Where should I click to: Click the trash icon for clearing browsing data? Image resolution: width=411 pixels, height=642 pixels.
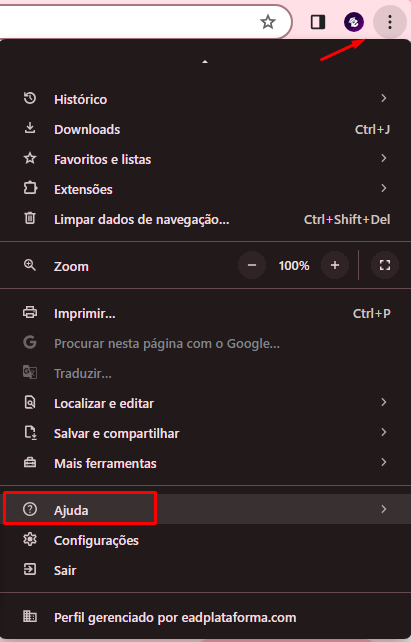click(30, 218)
